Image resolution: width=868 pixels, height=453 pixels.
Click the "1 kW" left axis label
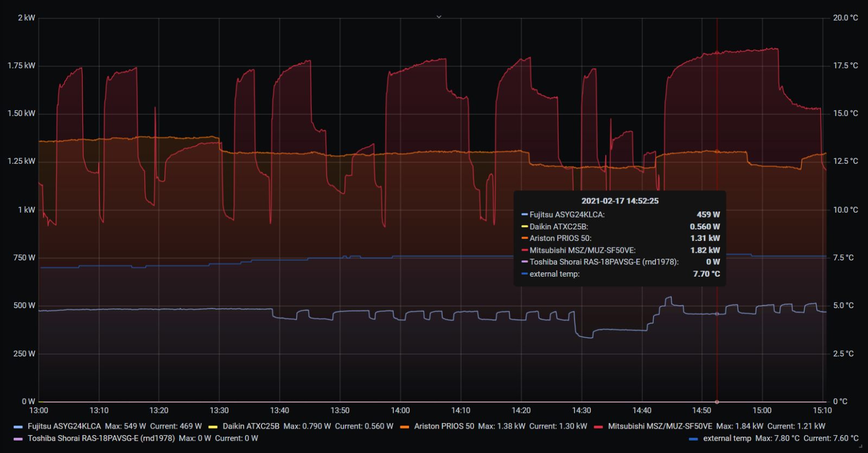[x=27, y=210]
